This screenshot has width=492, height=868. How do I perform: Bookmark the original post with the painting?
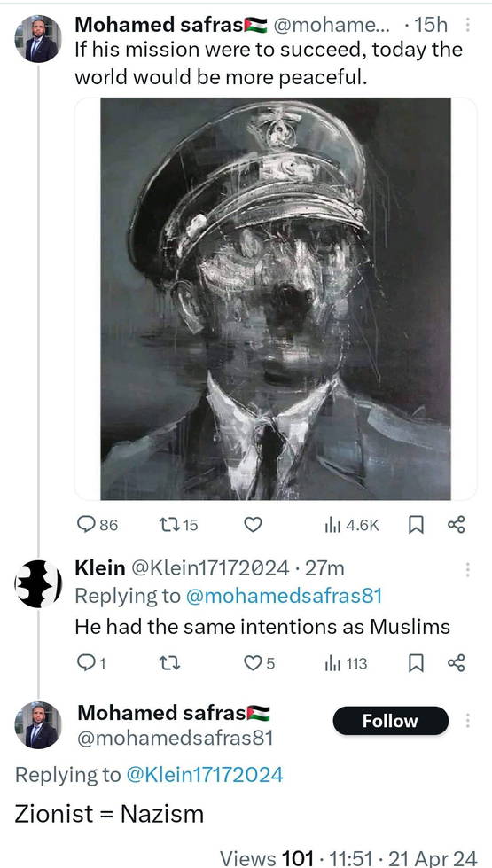[415, 525]
